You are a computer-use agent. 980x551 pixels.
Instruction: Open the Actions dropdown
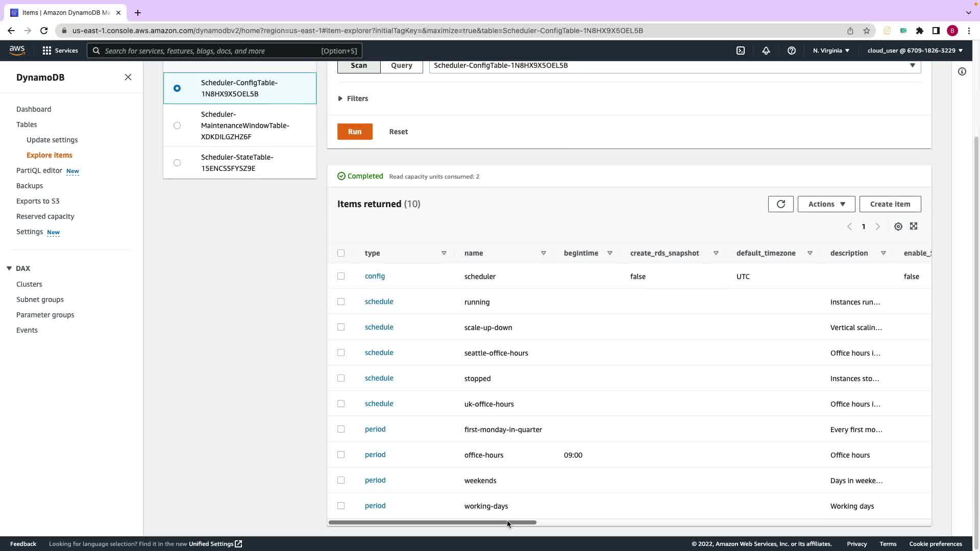(826, 204)
